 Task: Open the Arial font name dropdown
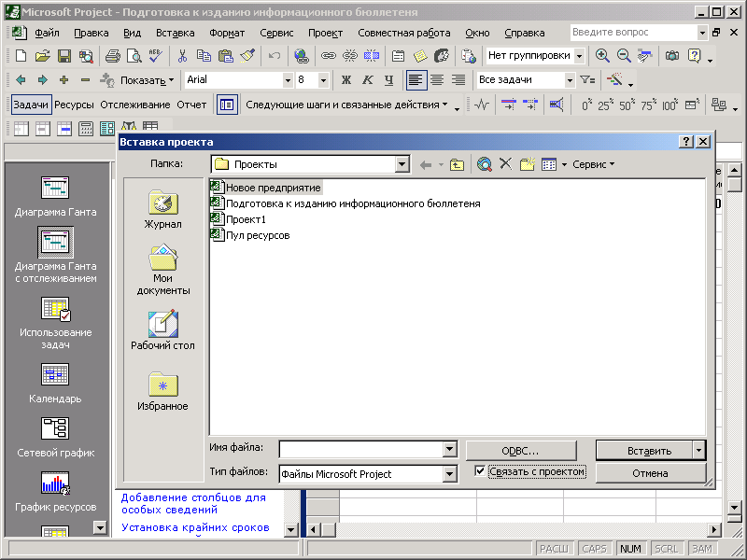[288, 80]
